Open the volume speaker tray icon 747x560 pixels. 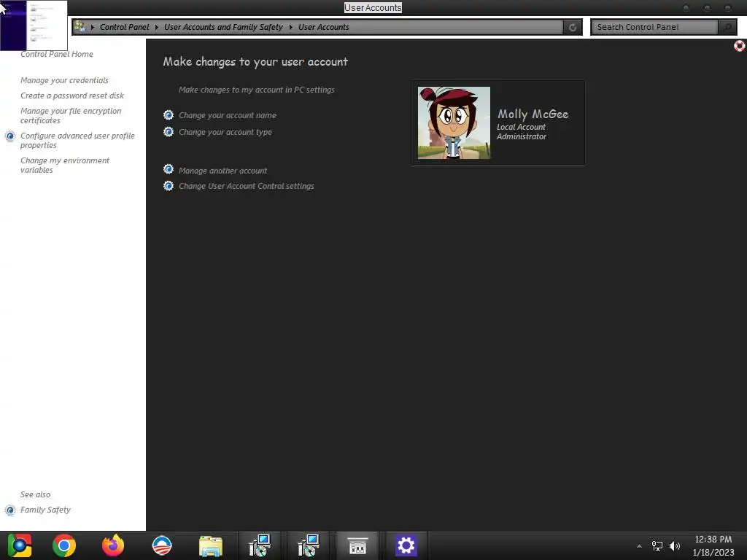[674, 545]
